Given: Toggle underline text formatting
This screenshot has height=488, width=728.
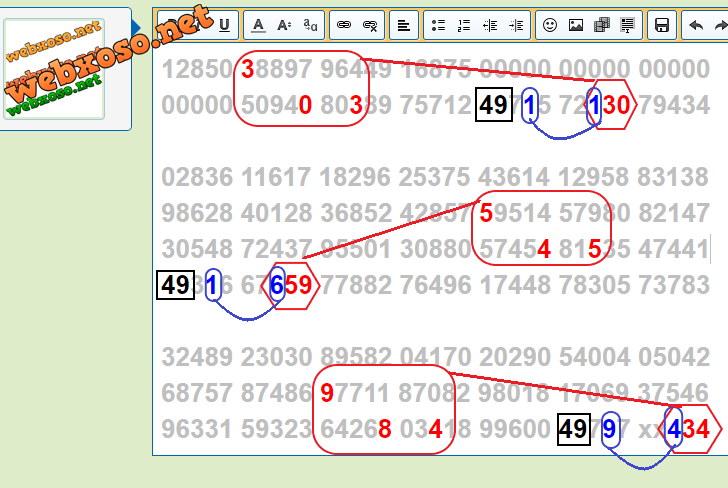Looking at the screenshot, I should (x=223, y=25).
